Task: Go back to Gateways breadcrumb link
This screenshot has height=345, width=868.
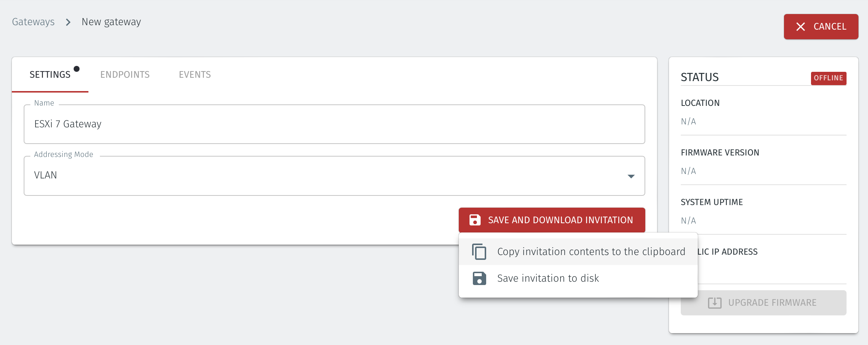Action: [x=33, y=22]
